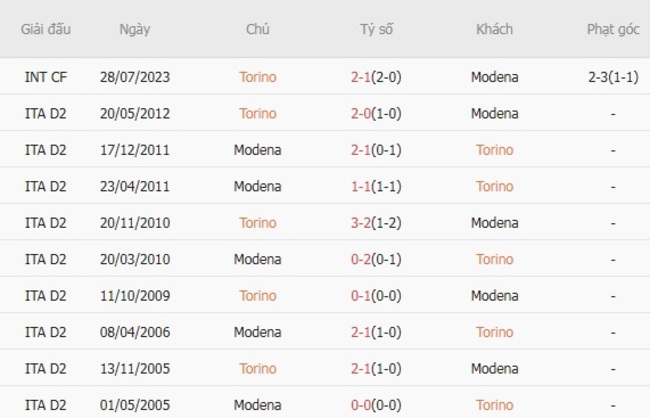The image size is (650, 418).
Task: Click Torino away team in 01/05/2005 row
Action: tap(494, 405)
